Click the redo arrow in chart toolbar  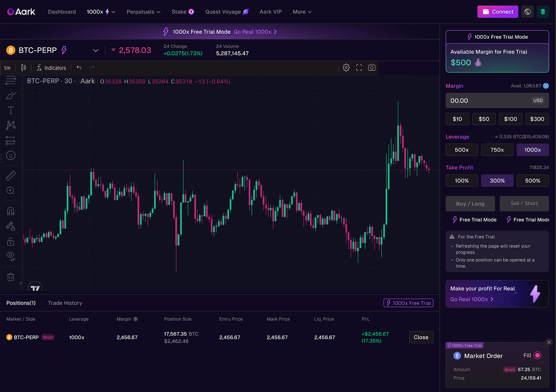(92, 68)
